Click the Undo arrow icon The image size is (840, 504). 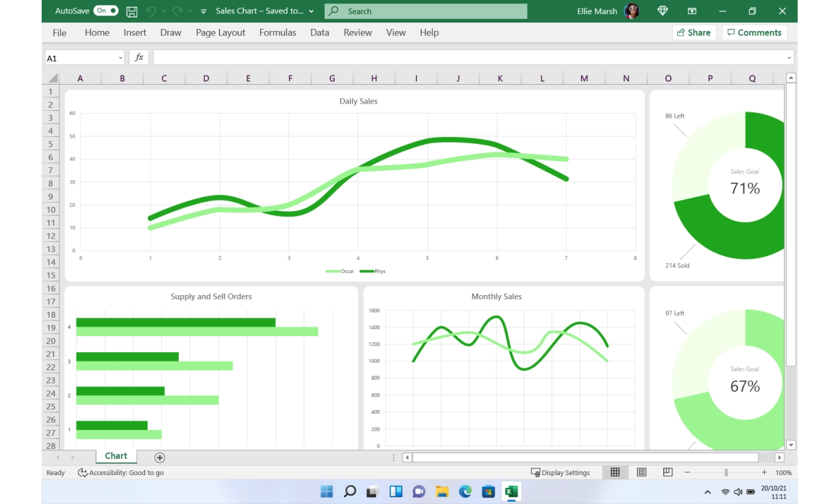click(x=151, y=11)
